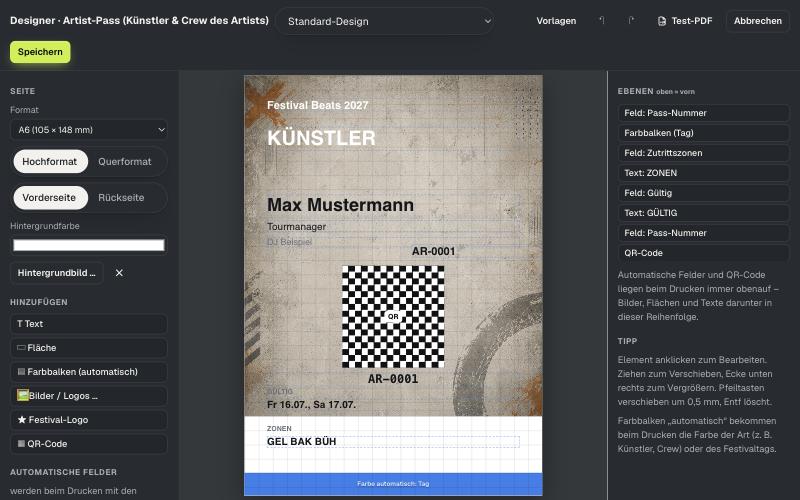This screenshot has width=800, height=500.
Task: Switch to Rückseite side
Action: click(121, 197)
